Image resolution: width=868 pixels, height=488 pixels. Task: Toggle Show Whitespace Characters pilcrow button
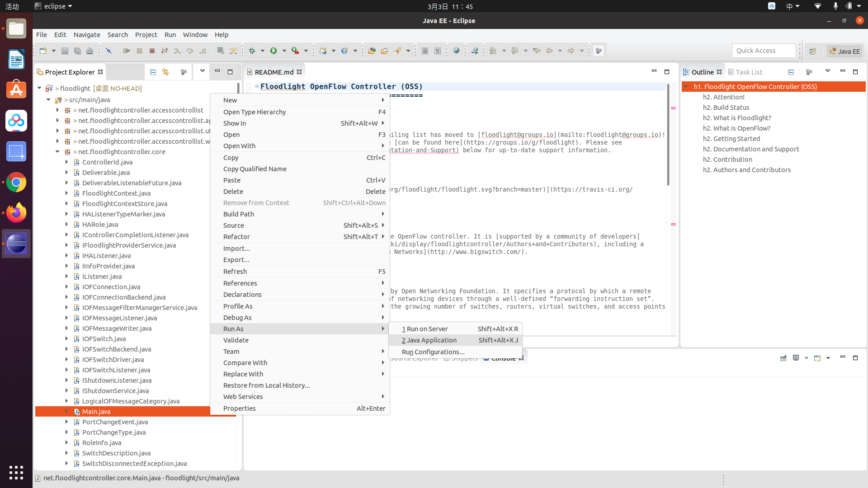438,51
